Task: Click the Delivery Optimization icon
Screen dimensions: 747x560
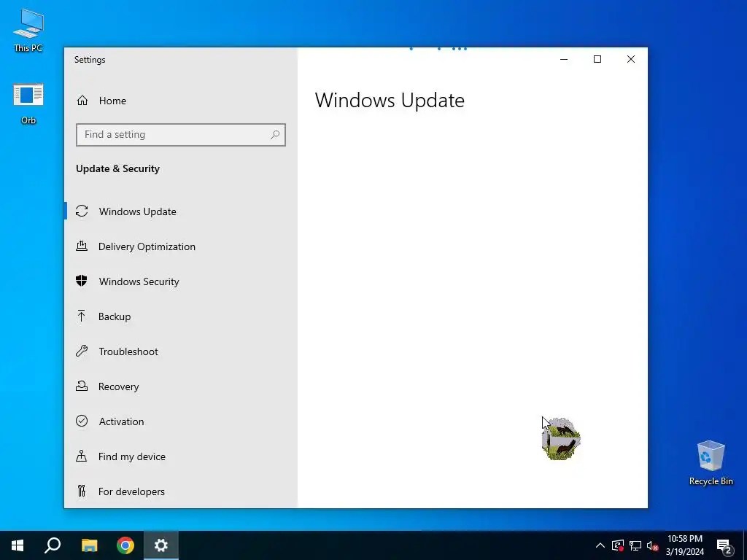Action: tap(82, 246)
